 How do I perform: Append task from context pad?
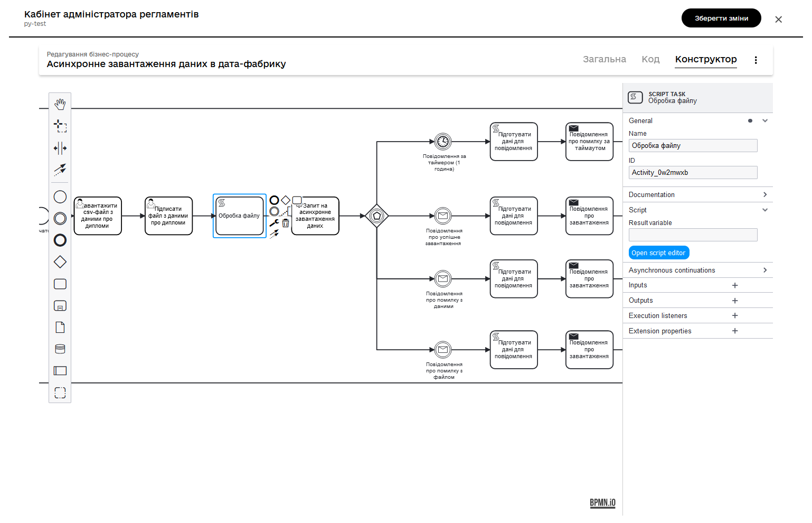[297, 200]
